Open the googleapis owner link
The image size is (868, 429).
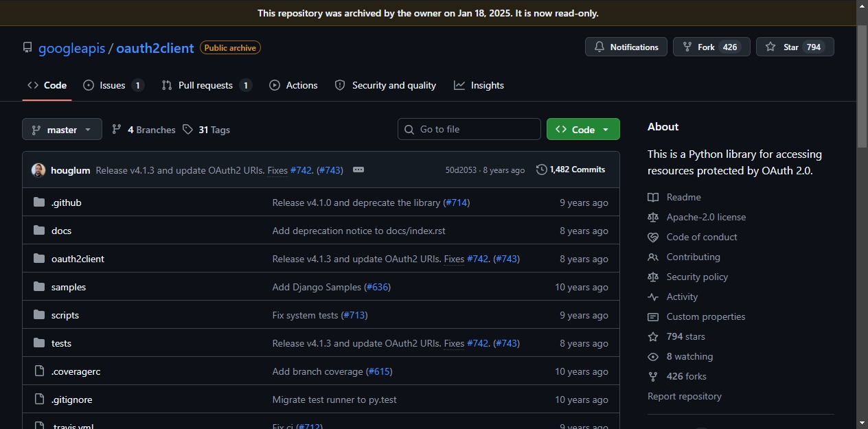tap(71, 48)
